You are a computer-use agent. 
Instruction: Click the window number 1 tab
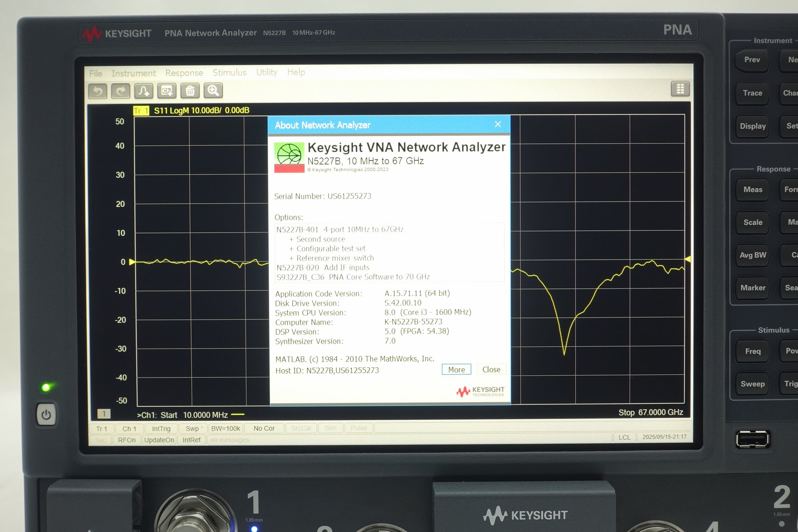pos(104,414)
